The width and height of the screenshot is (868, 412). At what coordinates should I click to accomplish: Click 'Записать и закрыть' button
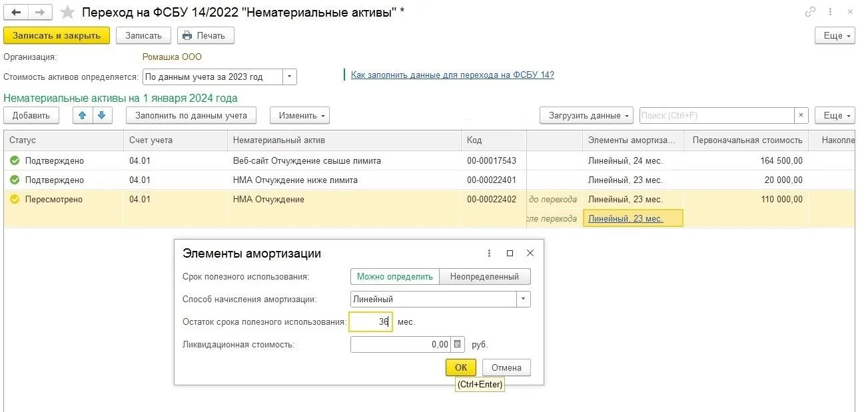(x=57, y=35)
